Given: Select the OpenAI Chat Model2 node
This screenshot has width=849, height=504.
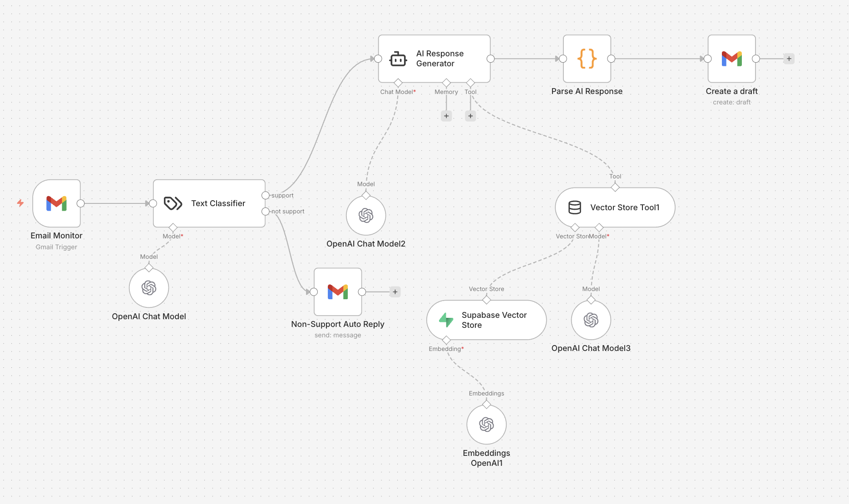Looking at the screenshot, I should pos(366,216).
